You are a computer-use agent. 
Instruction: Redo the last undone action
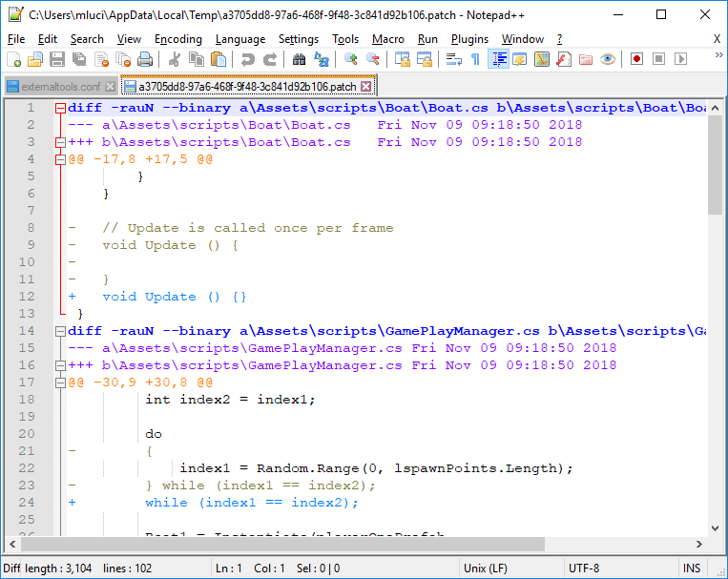tap(270, 59)
